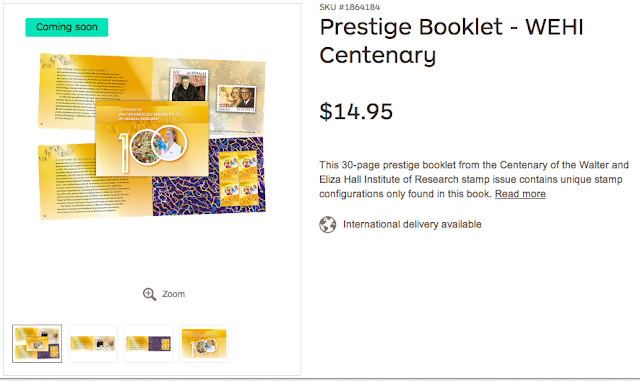Click the globe international delivery icon
Image resolution: width=640 pixels, height=381 pixels.
328,225
